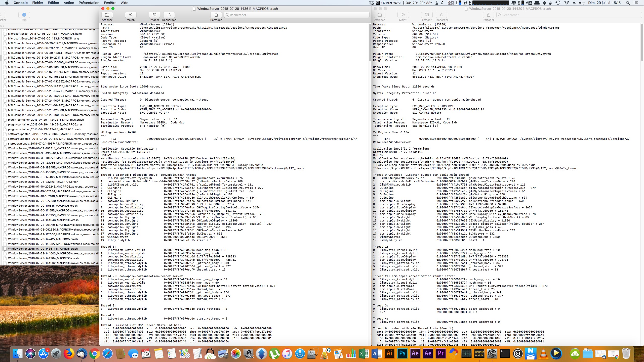Click Partager in the right crash window
The image size is (644, 362).
pos(488,15)
